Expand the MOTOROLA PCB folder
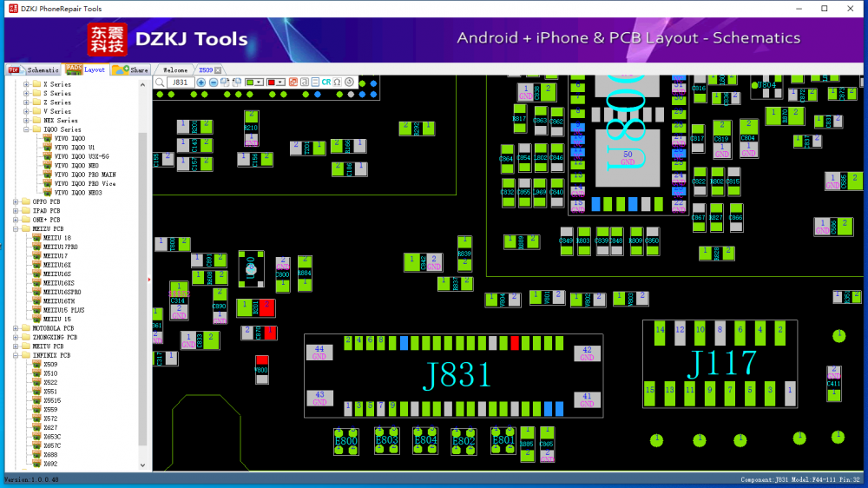Viewport: 868px width, 488px height. tap(16, 328)
